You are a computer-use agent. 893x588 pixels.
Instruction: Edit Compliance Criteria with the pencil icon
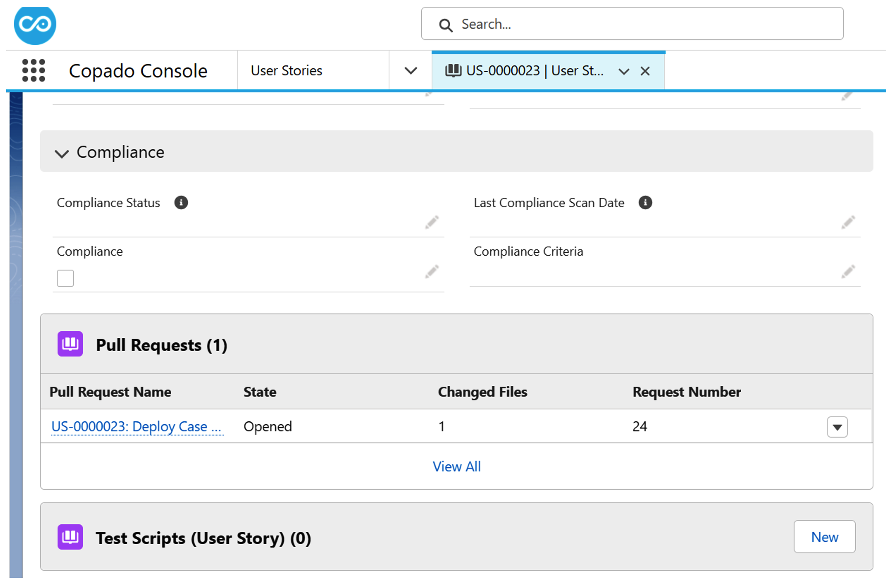coord(848,272)
